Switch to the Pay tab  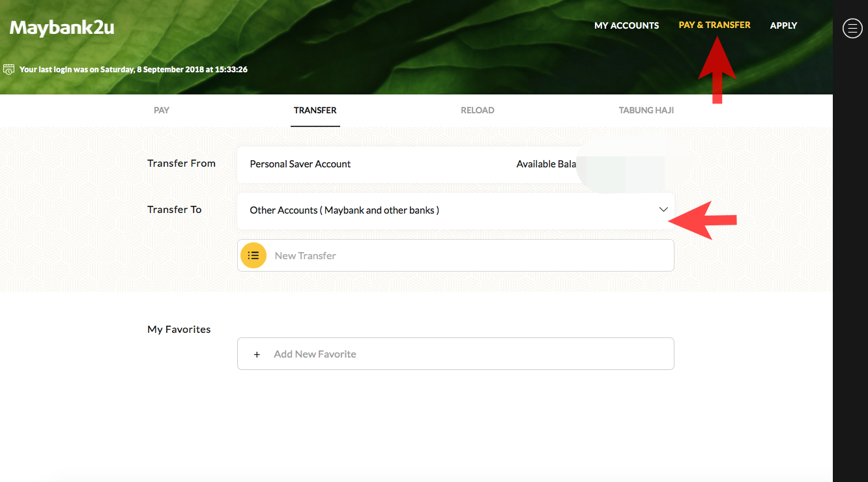[x=162, y=110]
